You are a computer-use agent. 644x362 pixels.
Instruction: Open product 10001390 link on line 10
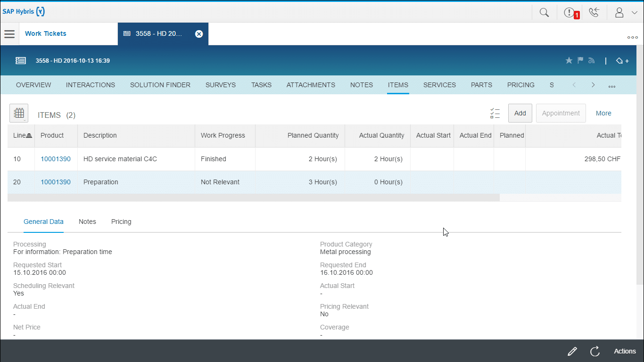tap(56, 159)
